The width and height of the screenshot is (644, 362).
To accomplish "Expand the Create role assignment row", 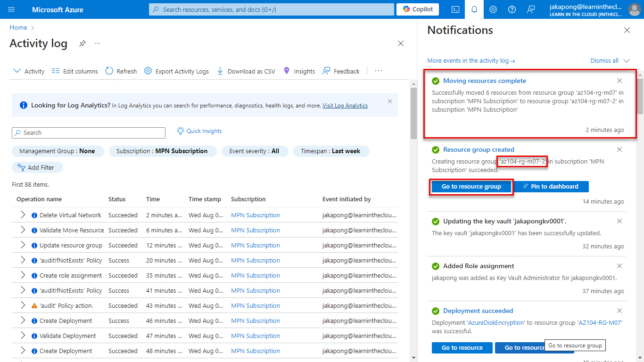I will point(22,275).
